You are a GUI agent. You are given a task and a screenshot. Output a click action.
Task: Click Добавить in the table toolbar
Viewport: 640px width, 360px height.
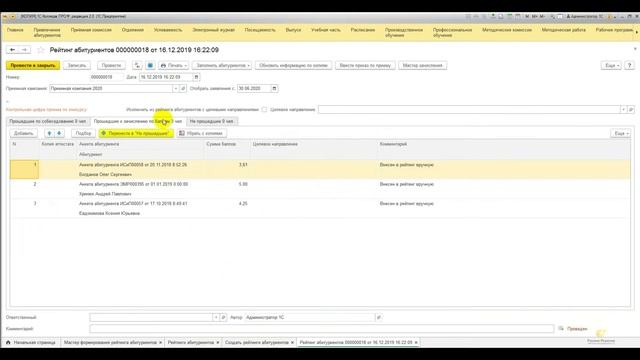tap(23, 133)
